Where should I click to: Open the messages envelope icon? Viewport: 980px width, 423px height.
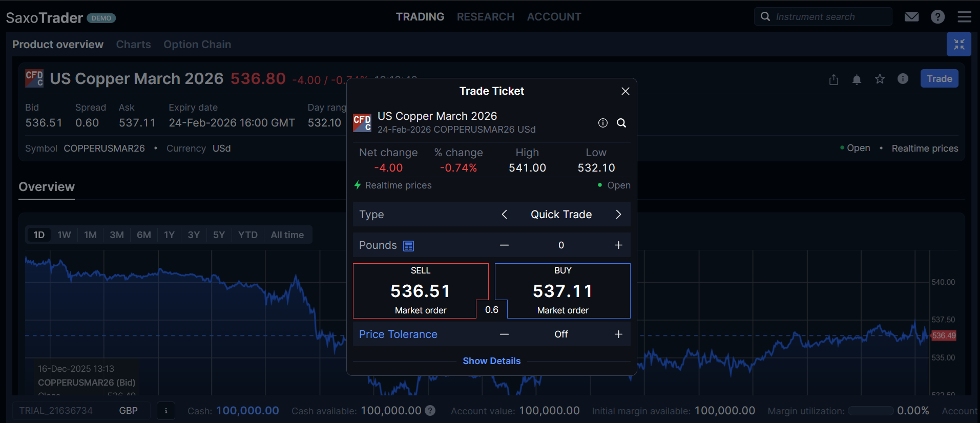tap(911, 17)
